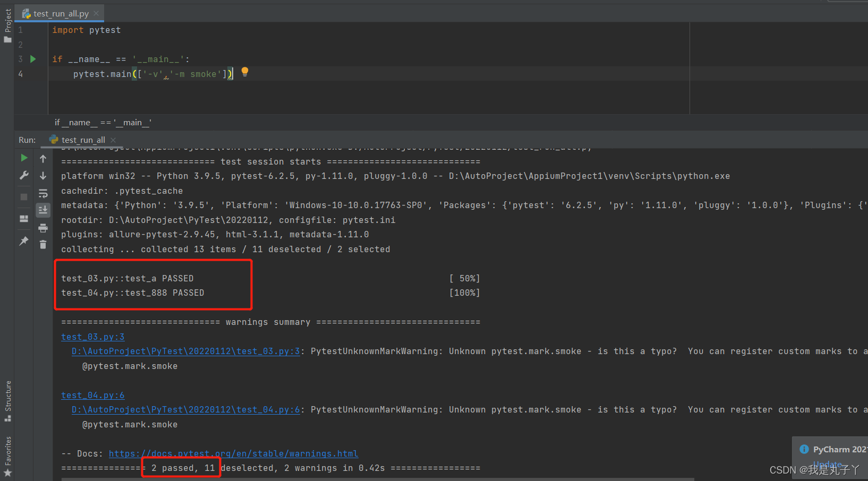This screenshot has width=868, height=481.
Task: Click 'test_04.py::test_888 PASSED' result line
Action: 133,293
